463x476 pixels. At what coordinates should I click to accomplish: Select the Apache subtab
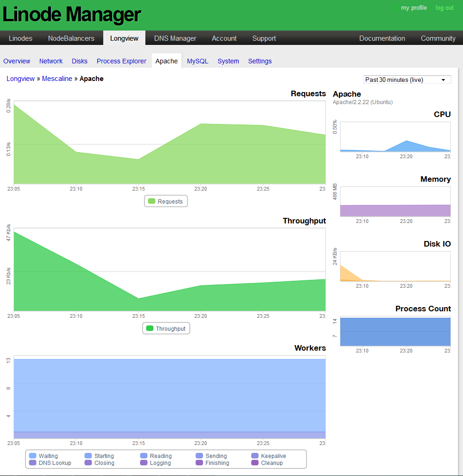167,61
